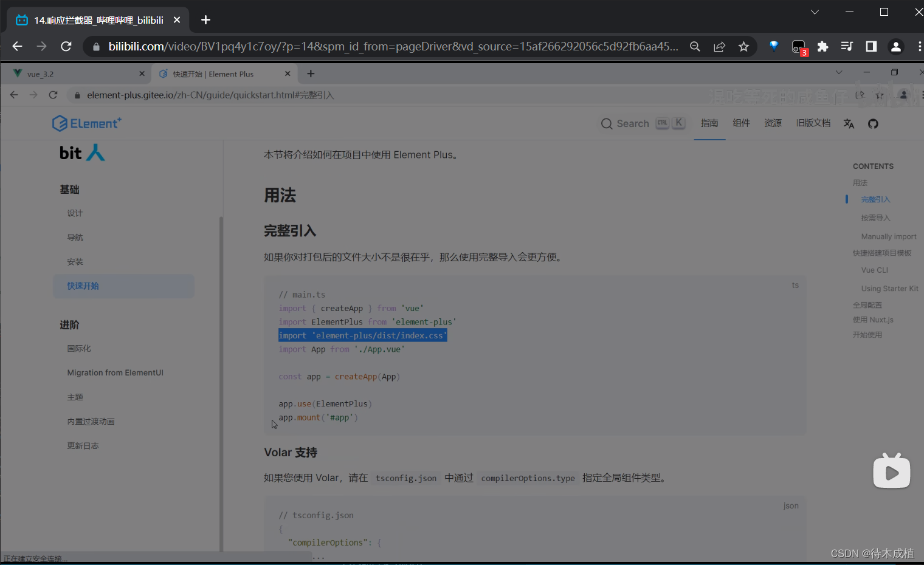
Task: Open the outer Chrome three-dot menu
Action: tap(919, 47)
